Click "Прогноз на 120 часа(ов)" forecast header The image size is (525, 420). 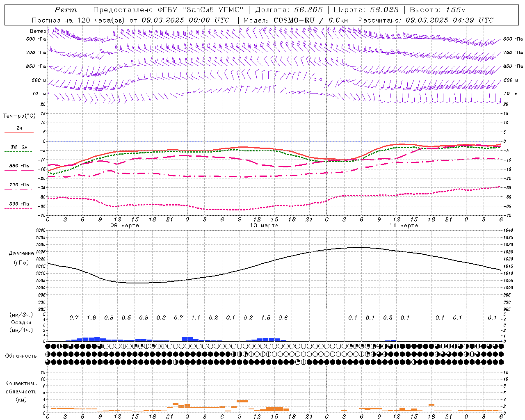pyautogui.click(x=79, y=20)
